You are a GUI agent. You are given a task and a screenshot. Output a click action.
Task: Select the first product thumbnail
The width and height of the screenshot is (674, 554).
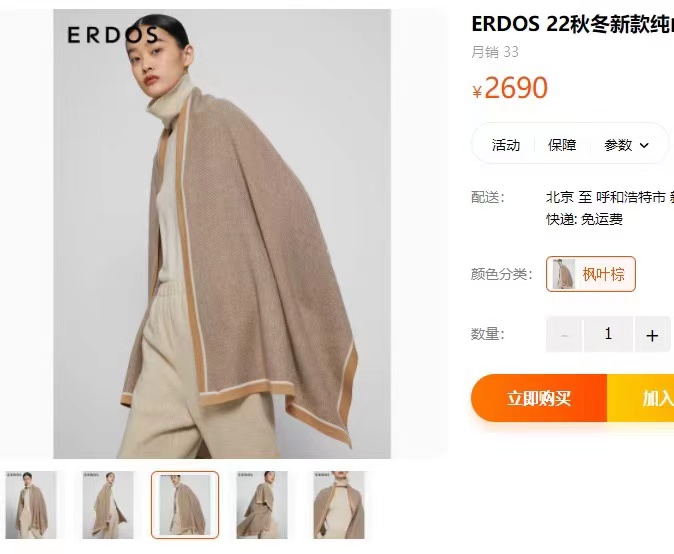[x=31, y=505]
